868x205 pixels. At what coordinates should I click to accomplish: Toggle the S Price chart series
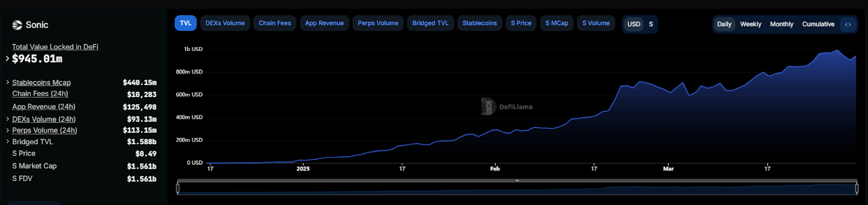tap(521, 23)
